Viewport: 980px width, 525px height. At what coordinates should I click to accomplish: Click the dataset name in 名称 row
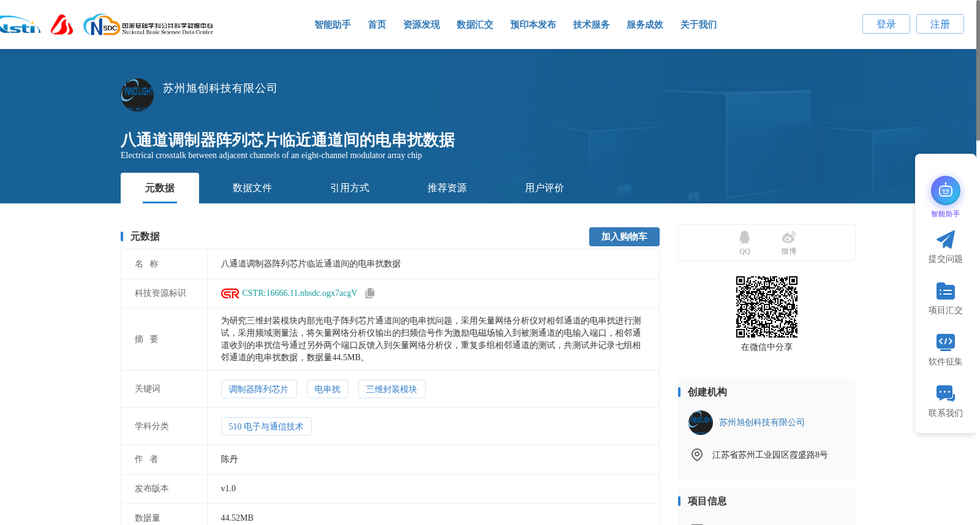[311, 264]
